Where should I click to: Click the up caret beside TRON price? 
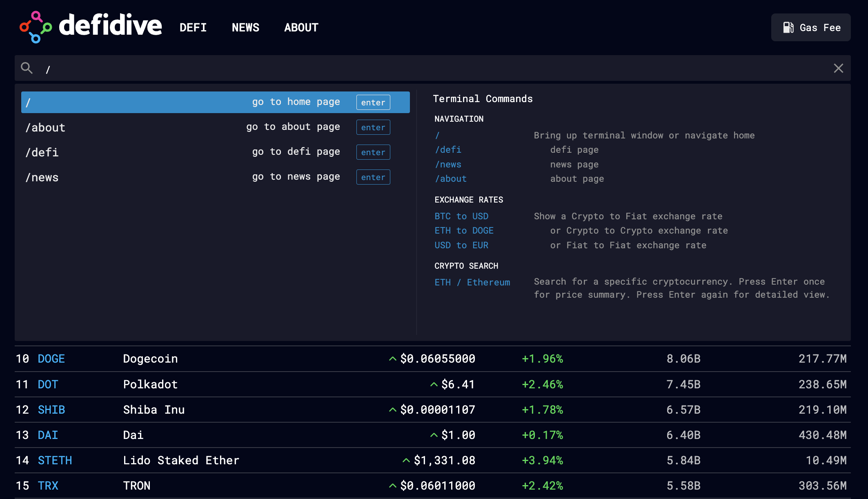pyautogui.click(x=393, y=486)
